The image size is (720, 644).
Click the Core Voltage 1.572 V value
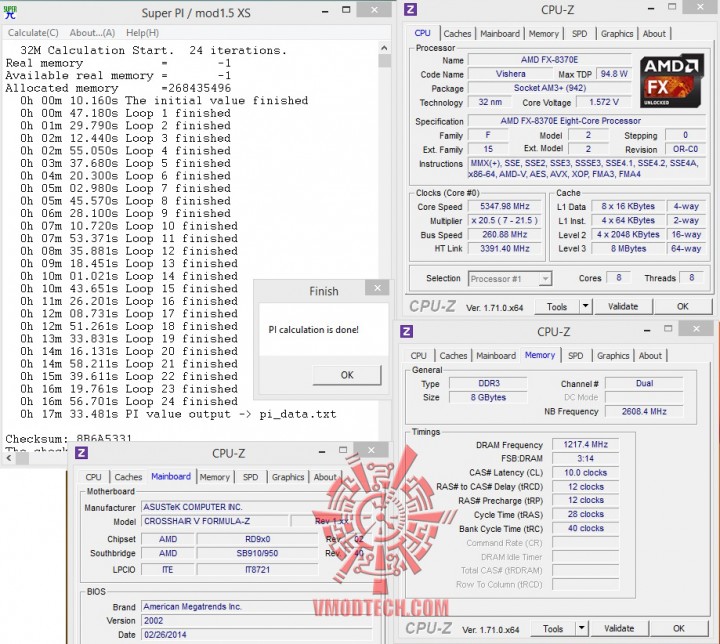604,102
